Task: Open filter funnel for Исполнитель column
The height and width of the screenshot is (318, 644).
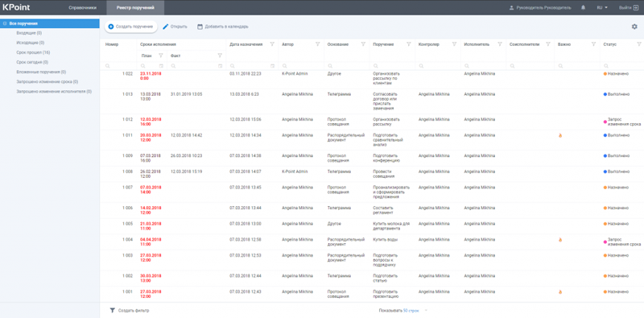Action: pos(500,44)
